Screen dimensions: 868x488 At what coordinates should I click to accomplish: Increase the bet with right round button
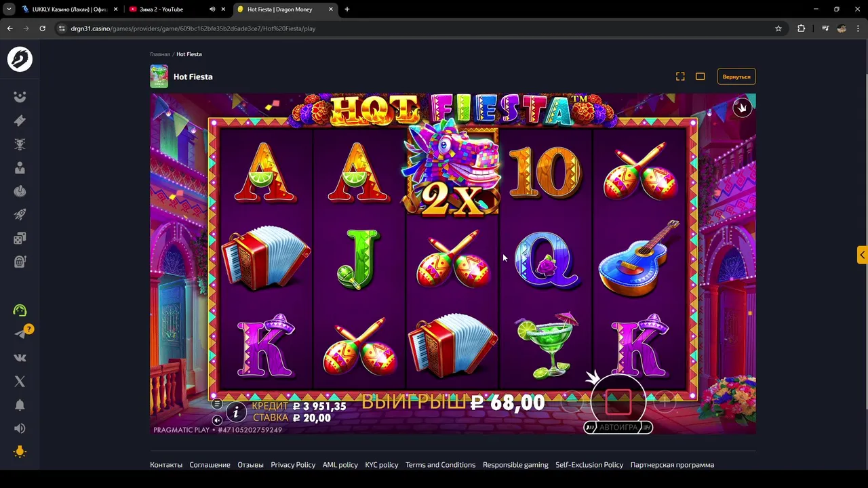coord(665,403)
